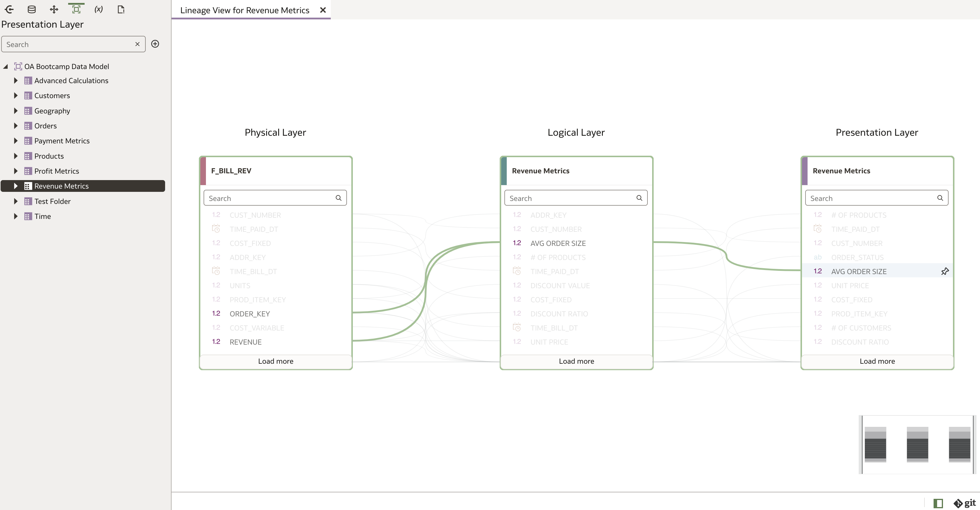Select the Presentation Layer toolbar icon
This screenshot has width=980, height=510.
[76, 9]
